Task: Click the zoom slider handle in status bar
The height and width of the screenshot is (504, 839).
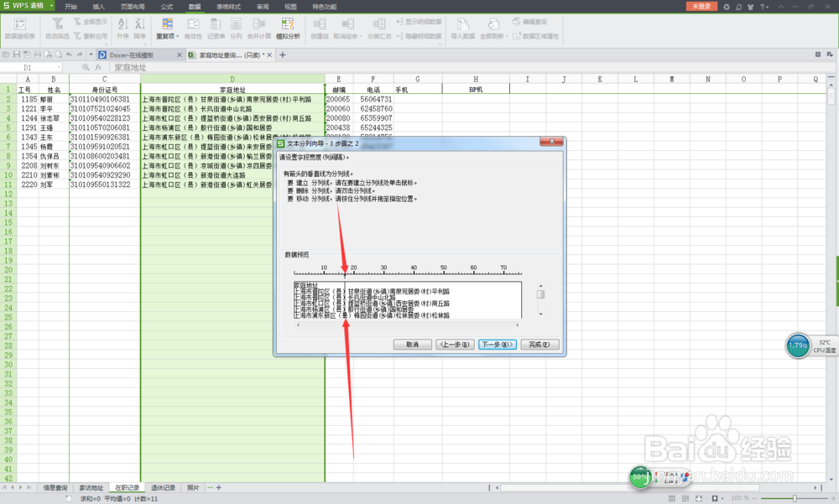Action: [x=795, y=498]
